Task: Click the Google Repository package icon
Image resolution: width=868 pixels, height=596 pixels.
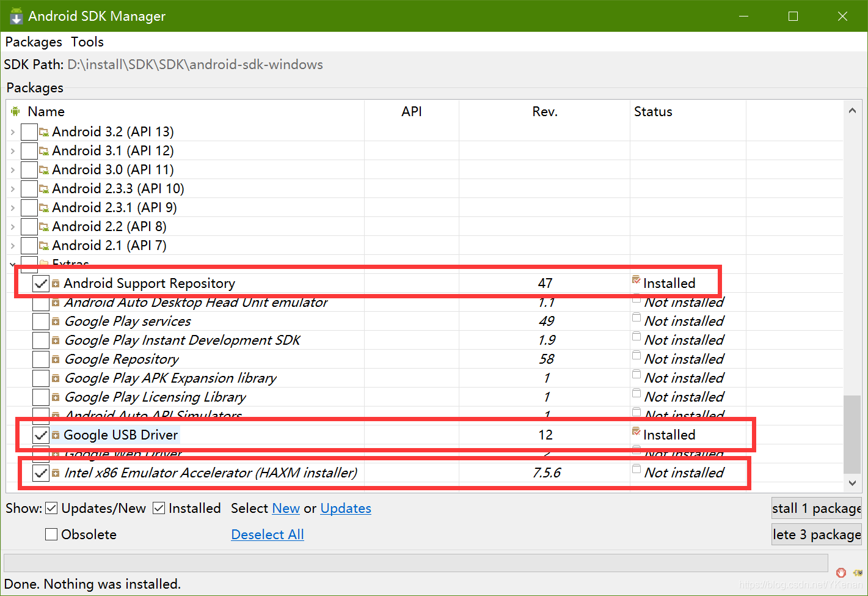Action: (56, 359)
